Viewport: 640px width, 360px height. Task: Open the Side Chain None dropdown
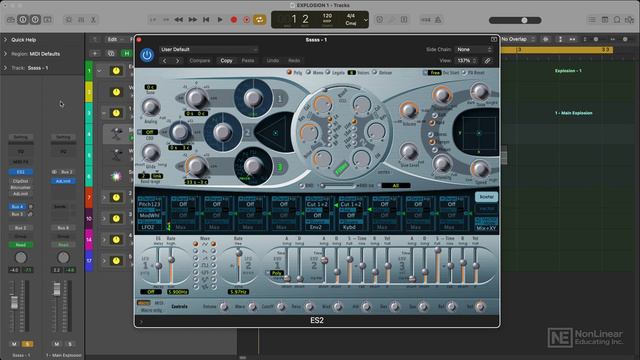tap(473, 49)
